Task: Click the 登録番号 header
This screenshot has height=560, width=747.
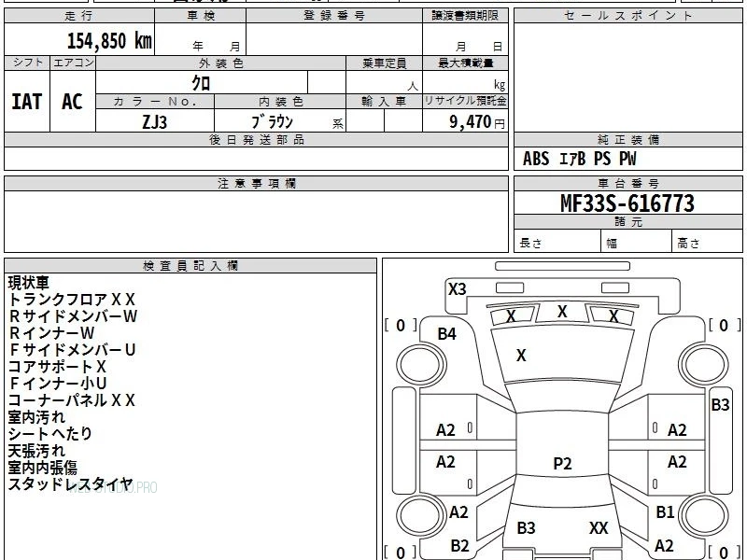Action: [x=334, y=16]
